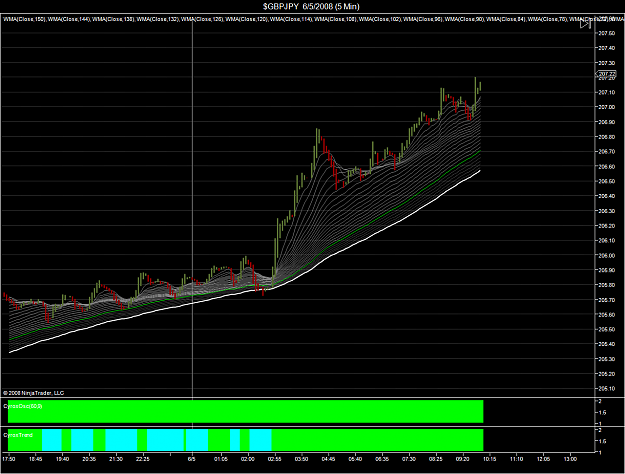This screenshot has height=474, width=625.
Task: Click the 207.00 price axis label
Action: [x=607, y=107]
